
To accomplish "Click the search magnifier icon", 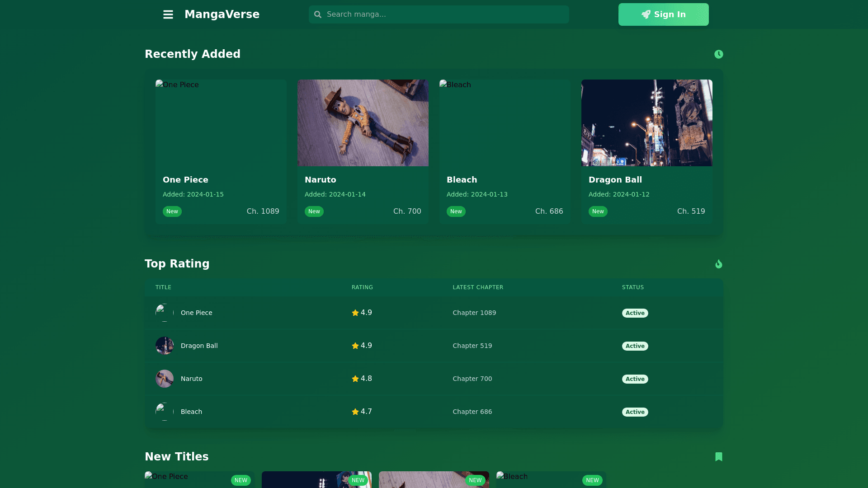I will click(318, 14).
